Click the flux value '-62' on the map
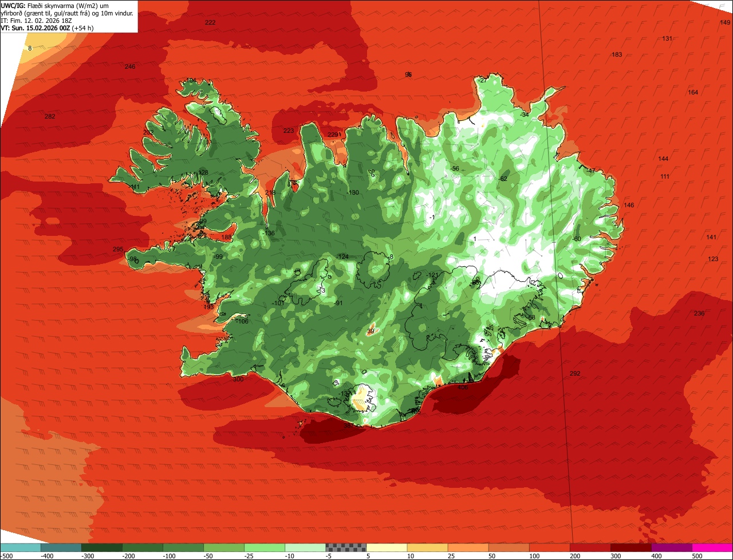Screen dimensions: 733x560 click(503, 179)
